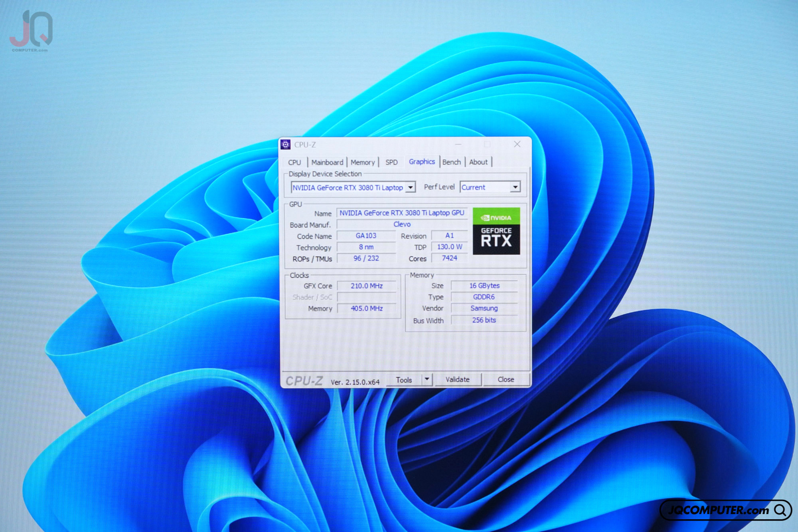Click the Bus Width value 256 bits
Image resolution: width=798 pixels, height=532 pixels.
point(484,320)
